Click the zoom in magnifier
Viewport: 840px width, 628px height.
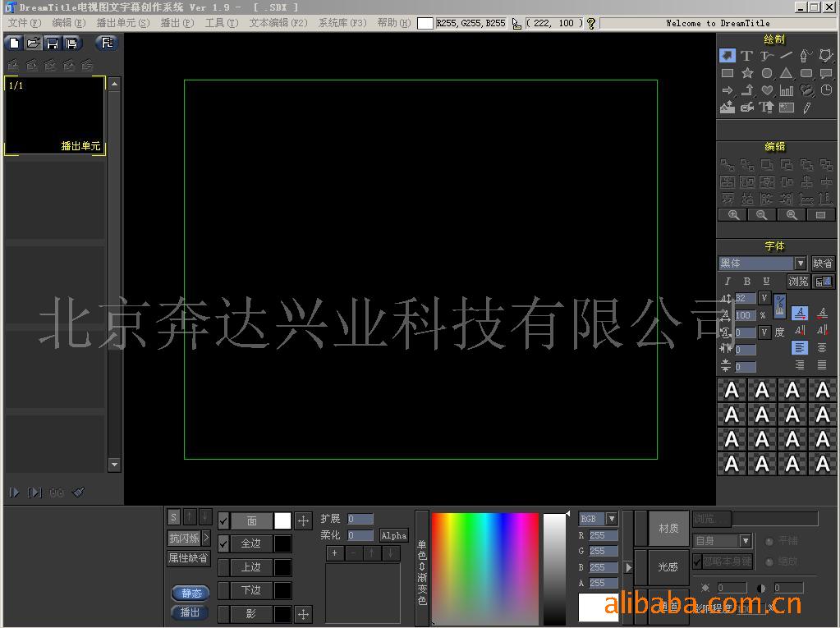(733, 215)
